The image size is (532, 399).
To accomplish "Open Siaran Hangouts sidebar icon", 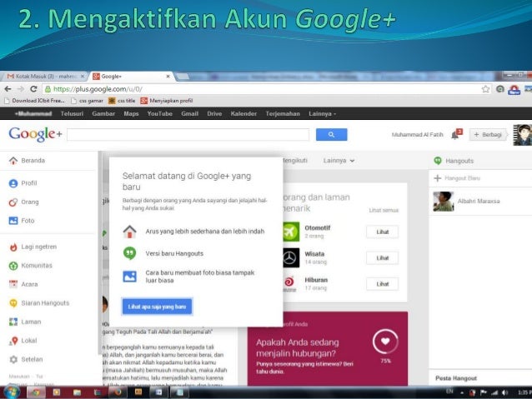I will 13,303.
